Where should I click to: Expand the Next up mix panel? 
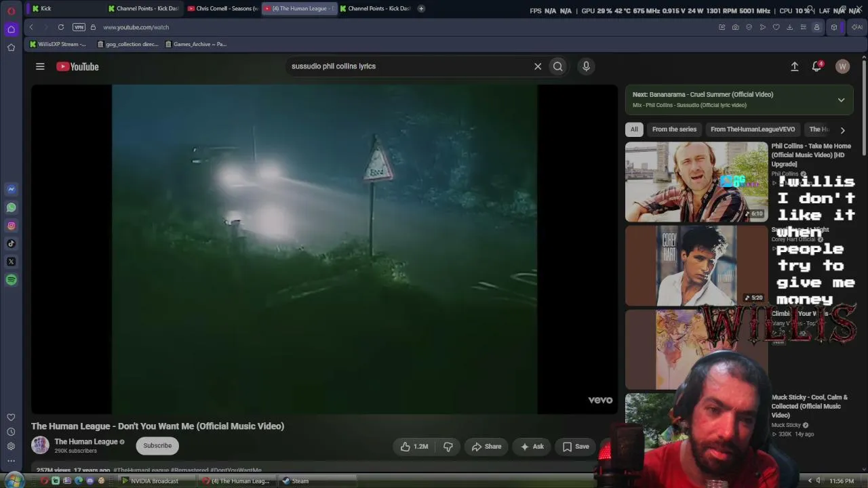point(841,100)
